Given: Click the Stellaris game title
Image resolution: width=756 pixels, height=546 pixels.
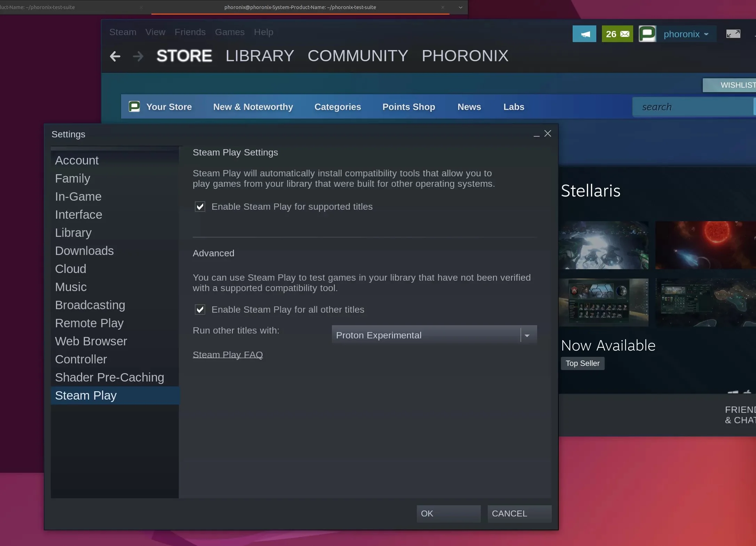Looking at the screenshot, I should (x=591, y=191).
